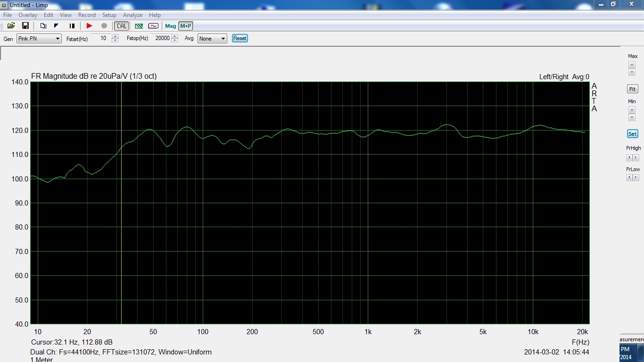This screenshot has width=644, height=362.
Task: Copy graph using the copy icon
Action: click(x=43, y=26)
